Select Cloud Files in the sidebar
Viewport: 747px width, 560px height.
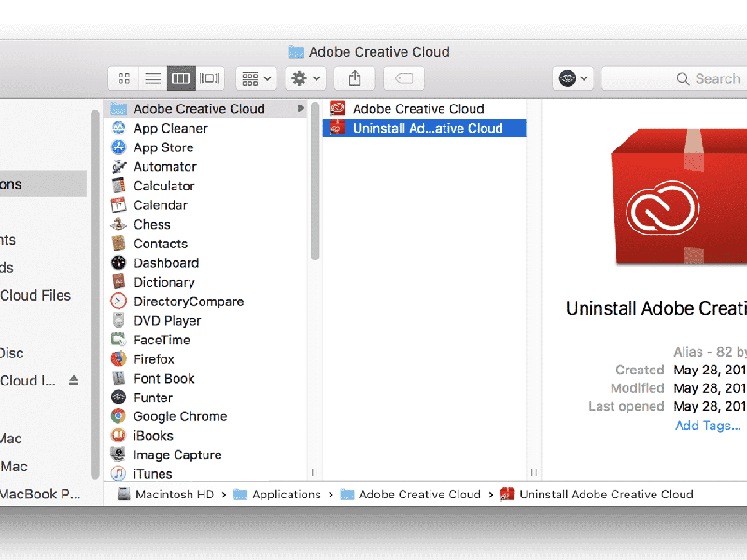35,295
